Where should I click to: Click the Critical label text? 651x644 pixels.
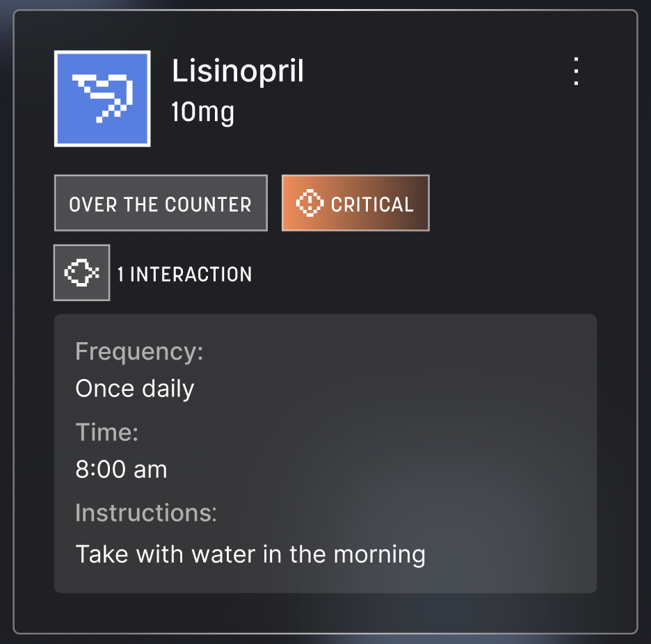372,204
